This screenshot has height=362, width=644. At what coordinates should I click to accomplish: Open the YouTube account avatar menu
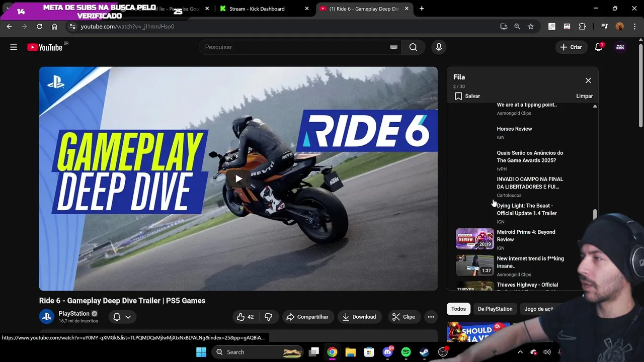coord(620,47)
